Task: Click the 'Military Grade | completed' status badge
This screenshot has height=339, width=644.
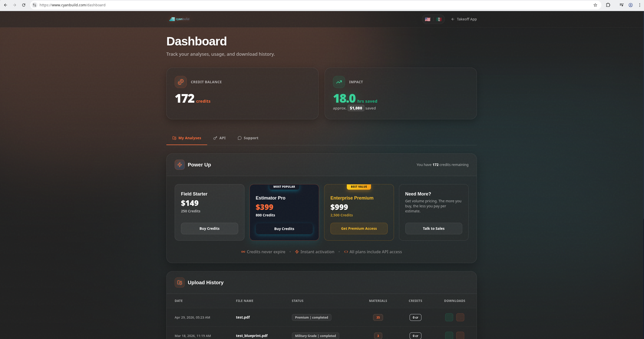Action: click(316, 336)
